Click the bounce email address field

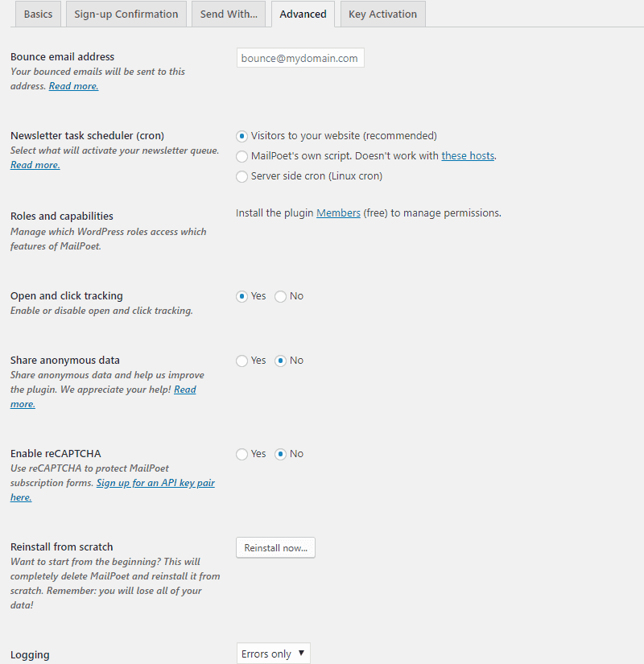pos(300,58)
